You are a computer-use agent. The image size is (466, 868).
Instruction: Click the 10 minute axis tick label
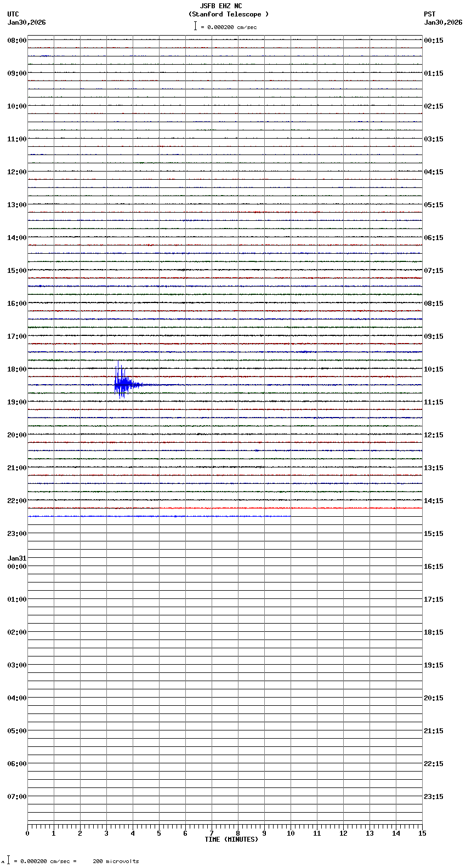(x=291, y=833)
